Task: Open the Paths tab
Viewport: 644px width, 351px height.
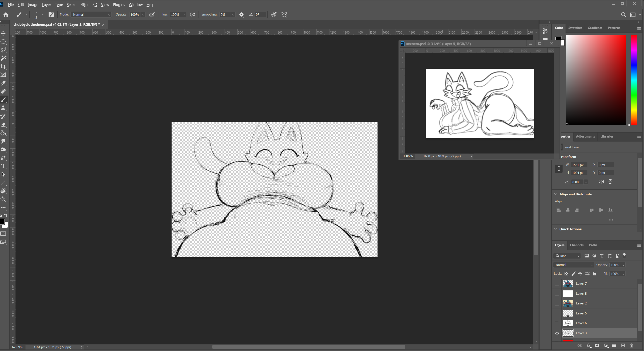Action: (x=593, y=245)
